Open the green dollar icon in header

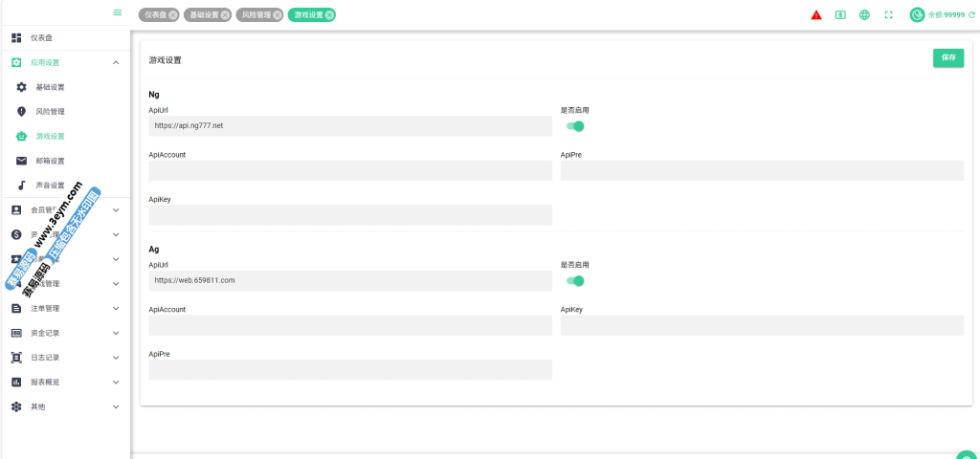click(840, 15)
